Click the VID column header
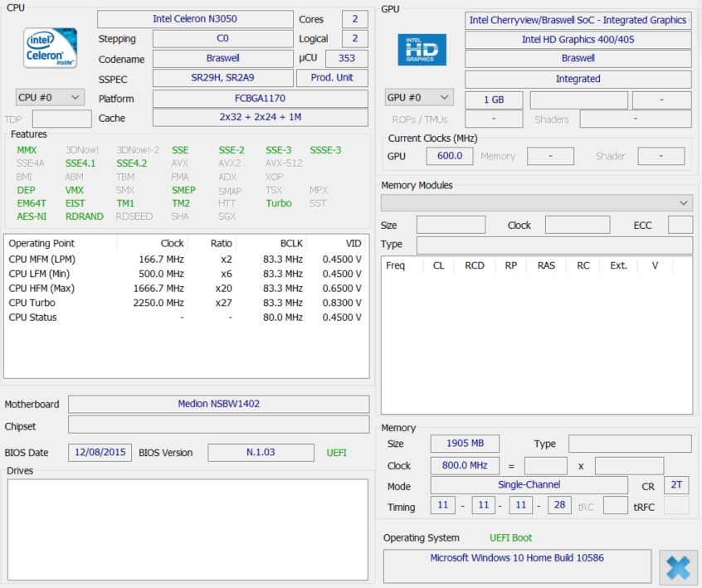Screen dimensions: 702x588 point(353,244)
